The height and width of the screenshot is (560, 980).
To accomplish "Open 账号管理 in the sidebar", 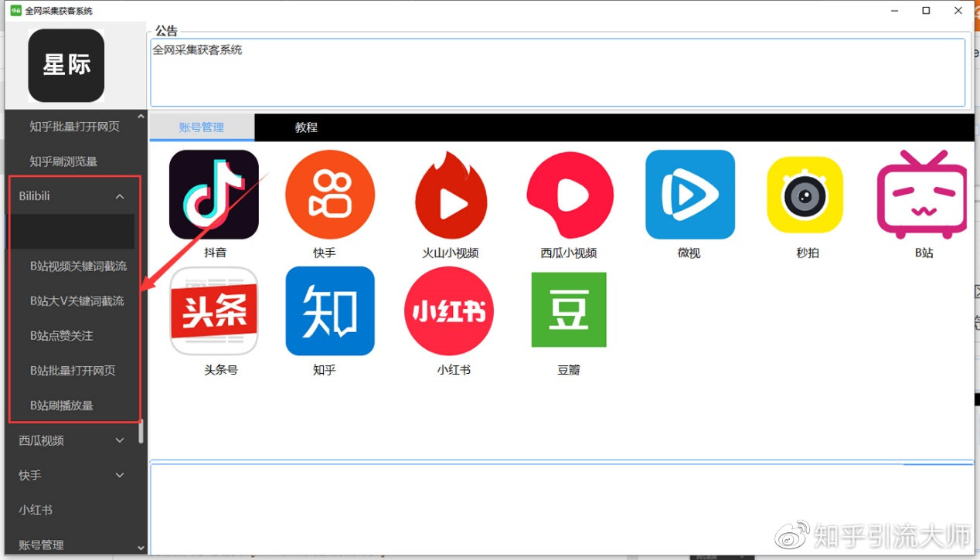I will click(41, 545).
